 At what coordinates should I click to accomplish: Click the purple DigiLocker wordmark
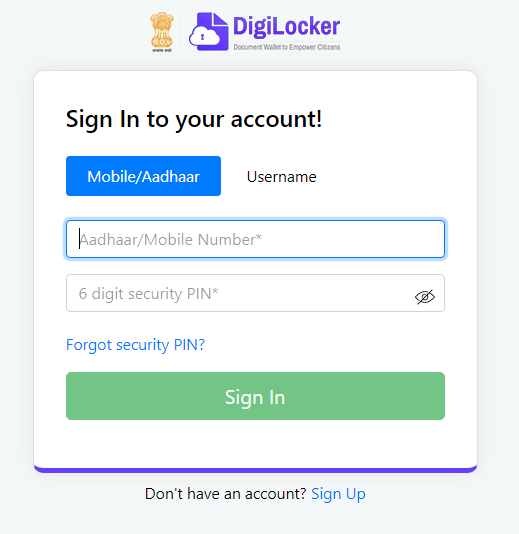click(286, 26)
